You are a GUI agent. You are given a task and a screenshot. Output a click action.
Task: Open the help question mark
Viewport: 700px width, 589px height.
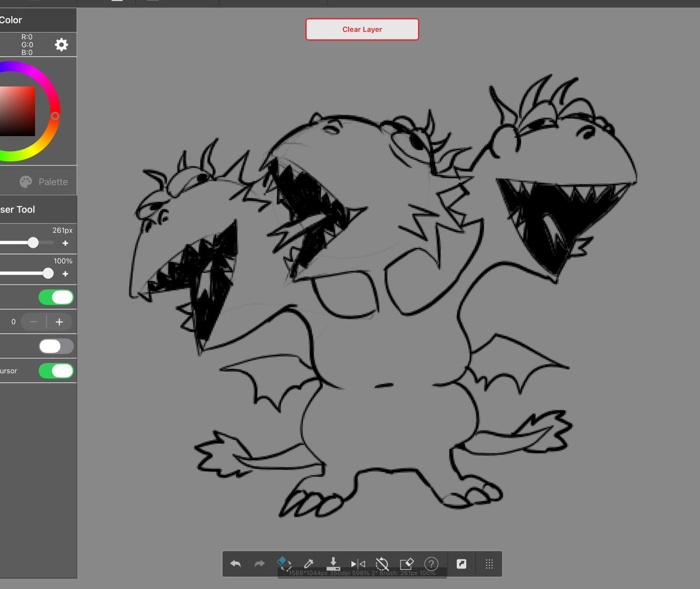431,564
